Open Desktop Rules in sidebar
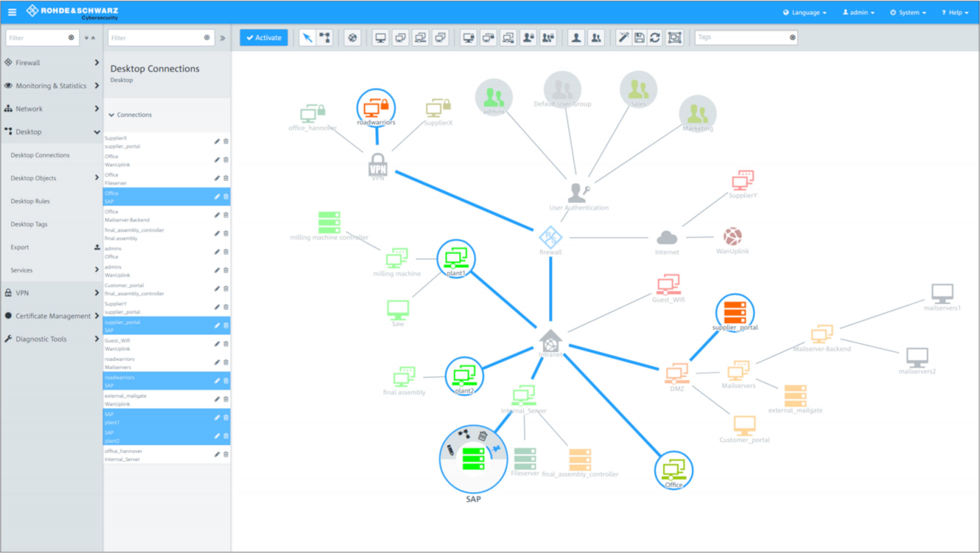980x553 pixels. [30, 201]
